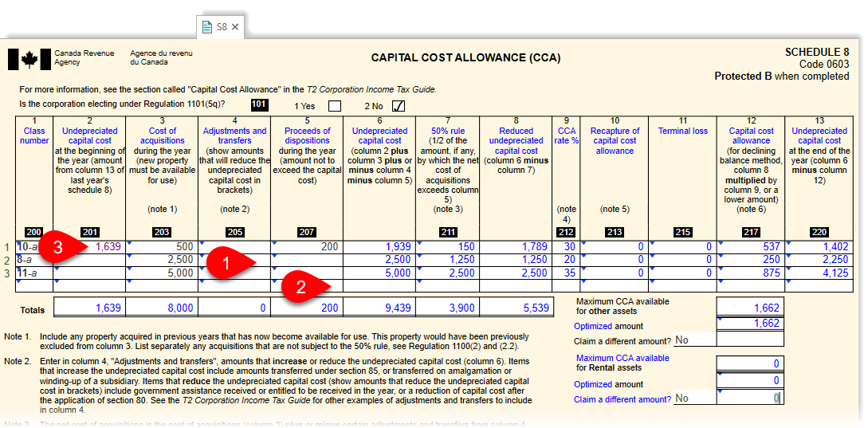Select class number cell 11-a

(34, 273)
